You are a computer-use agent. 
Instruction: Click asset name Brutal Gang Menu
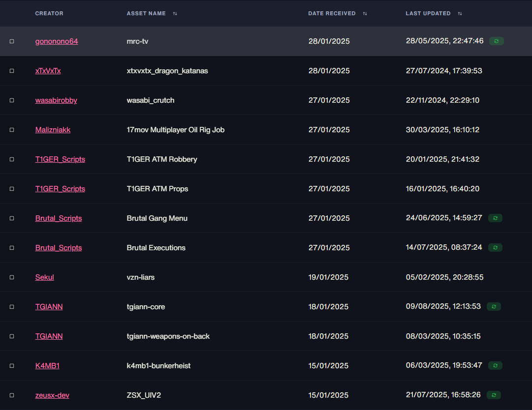pyautogui.click(x=157, y=218)
